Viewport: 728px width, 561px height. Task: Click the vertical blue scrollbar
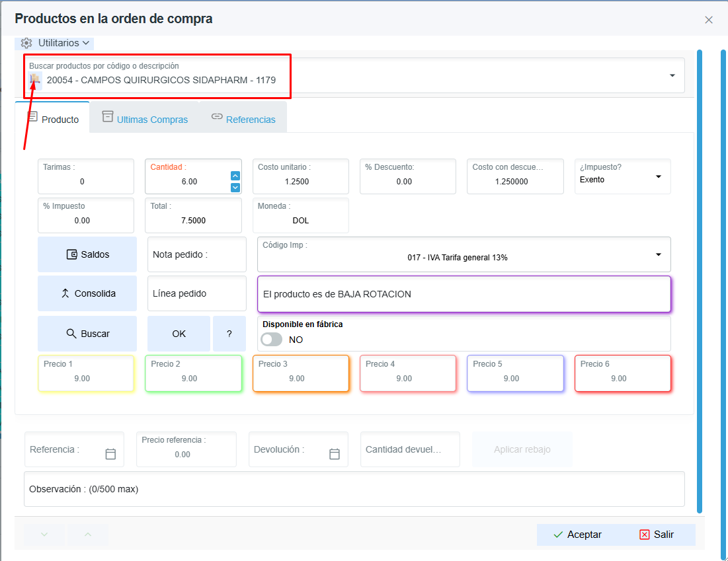pos(700,281)
